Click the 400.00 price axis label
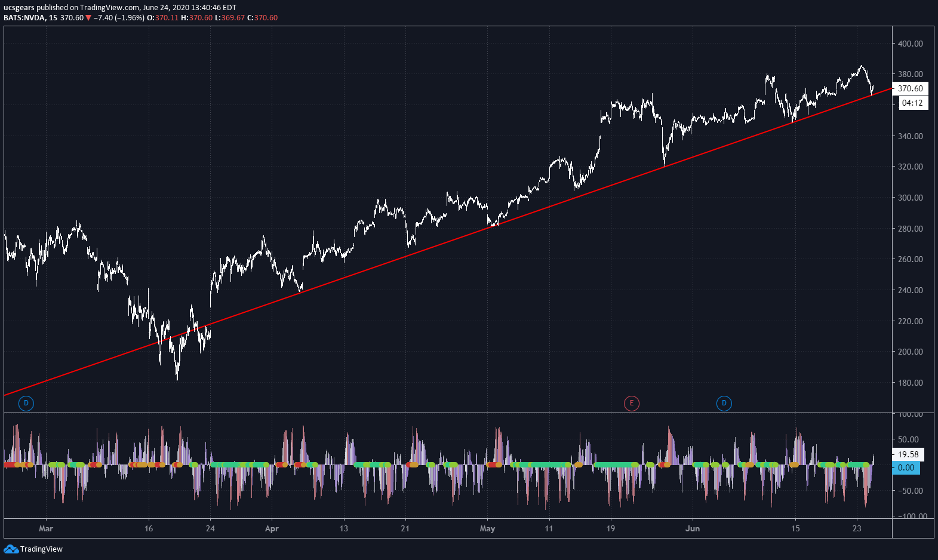The width and height of the screenshot is (938, 560). click(911, 44)
